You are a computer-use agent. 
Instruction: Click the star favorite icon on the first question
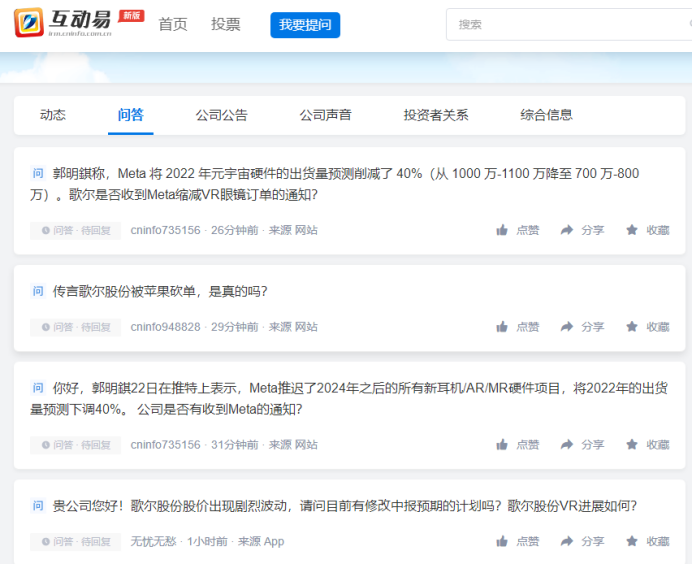tap(632, 230)
